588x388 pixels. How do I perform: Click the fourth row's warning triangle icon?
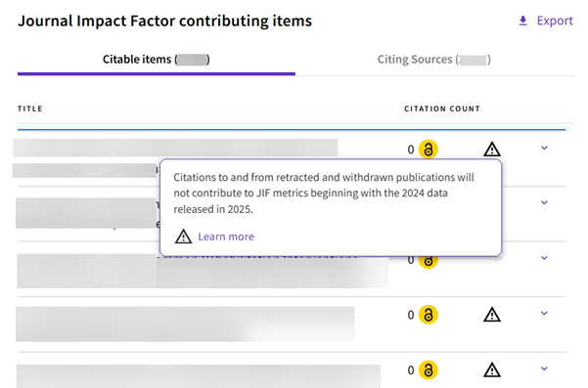point(491,315)
